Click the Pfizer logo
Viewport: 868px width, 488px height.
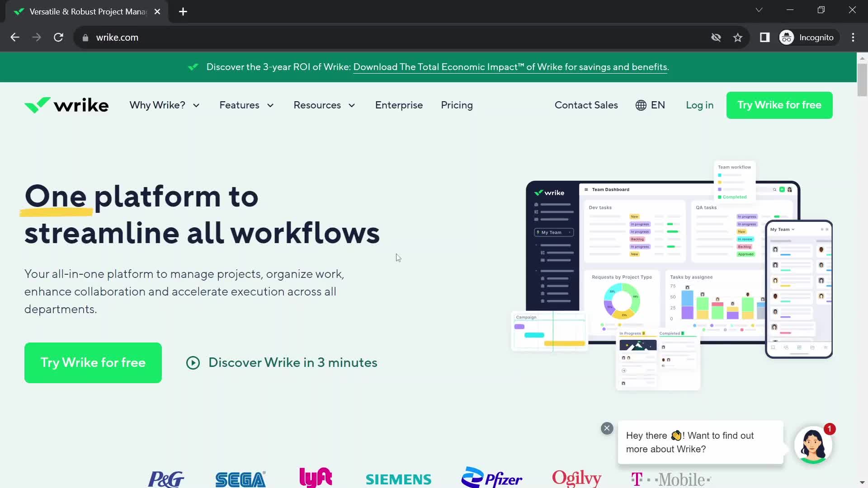tap(491, 478)
